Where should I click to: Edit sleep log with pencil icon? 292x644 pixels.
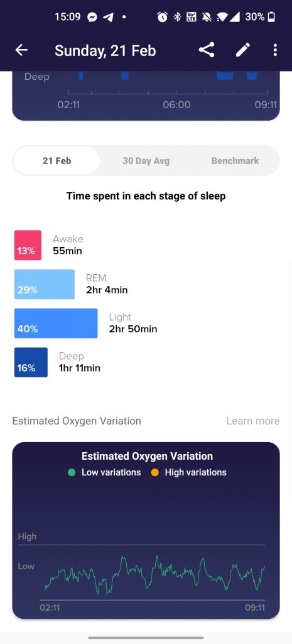243,50
